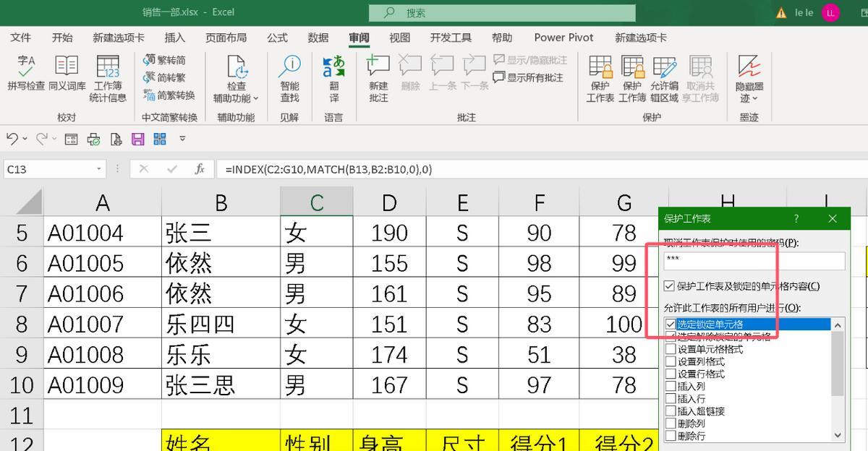This screenshot has height=451, width=868.
Task: Open the 同义词库 thesaurus
Action: [x=67, y=73]
